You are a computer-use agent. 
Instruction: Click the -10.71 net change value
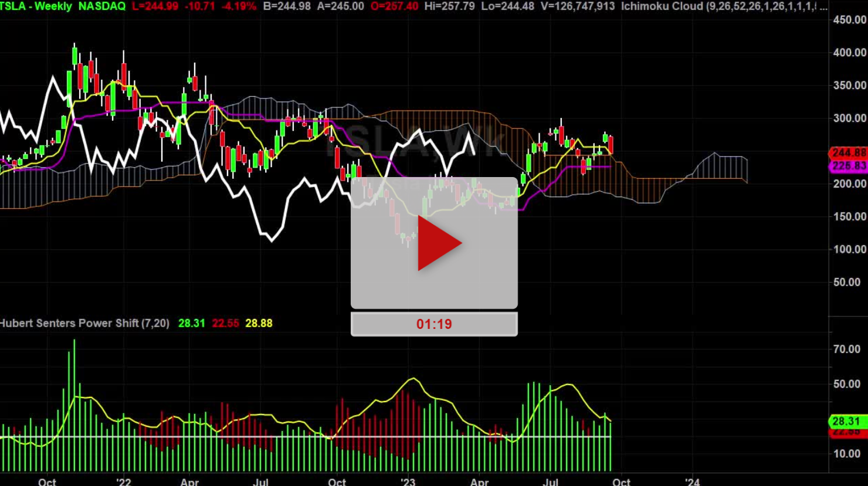[201, 6]
